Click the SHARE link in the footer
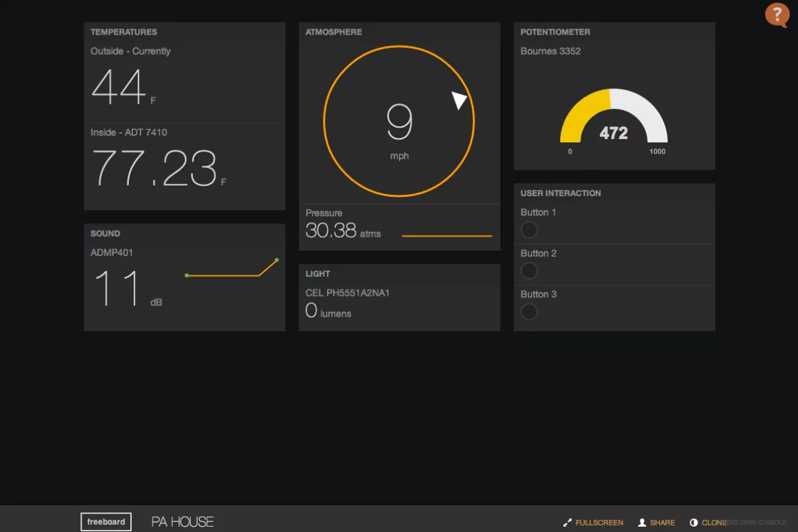The height and width of the screenshot is (532, 798). pyautogui.click(x=662, y=523)
